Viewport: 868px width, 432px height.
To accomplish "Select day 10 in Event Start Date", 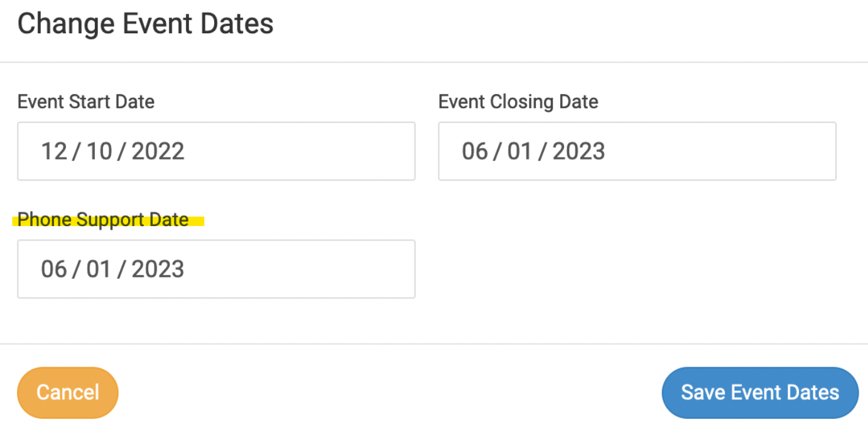I will [x=99, y=151].
